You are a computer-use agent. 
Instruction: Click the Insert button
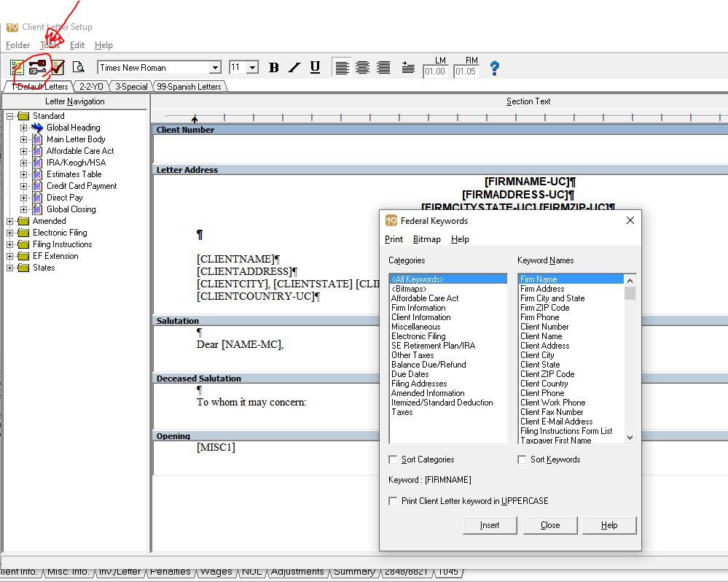tap(490, 525)
